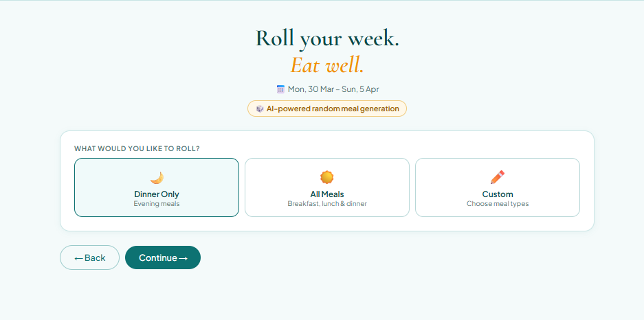Click the right arrow in Continue button
The image size is (644, 320).
pos(184,258)
